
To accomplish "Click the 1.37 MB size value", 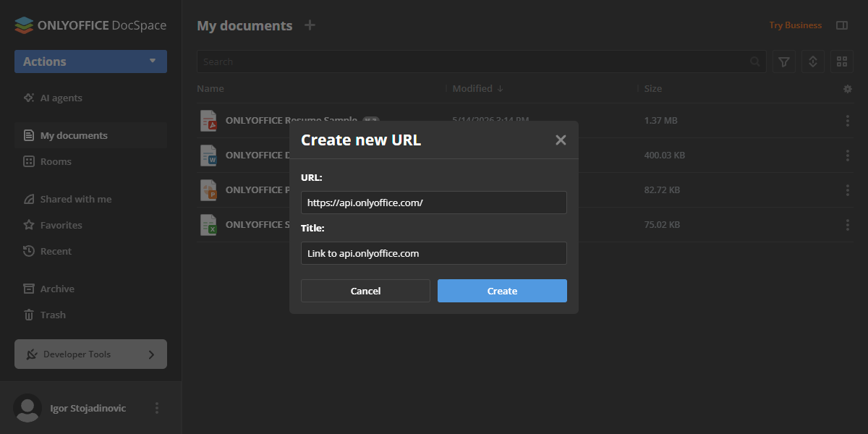I will point(660,121).
